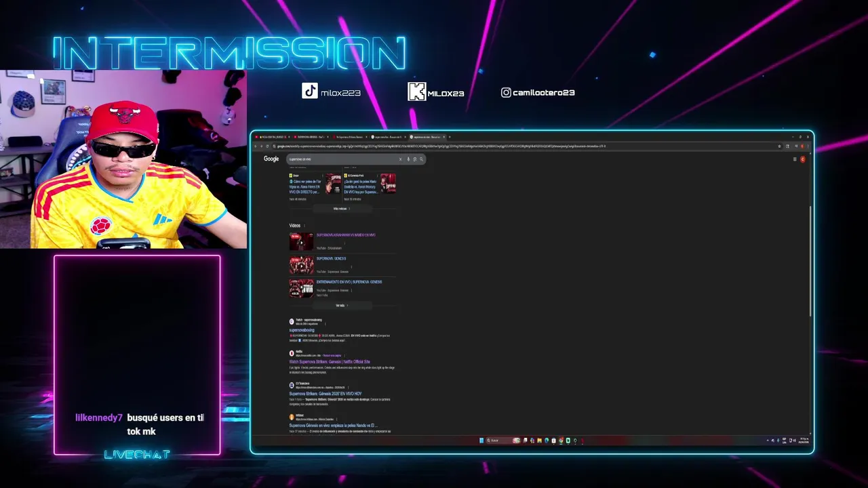Open 'Supernova Strikers: Génesis 2026 EN VIVO HOY' result
The height and width of the screenshot is (488, 868).
pyautogui.click(x=325, y=394)
